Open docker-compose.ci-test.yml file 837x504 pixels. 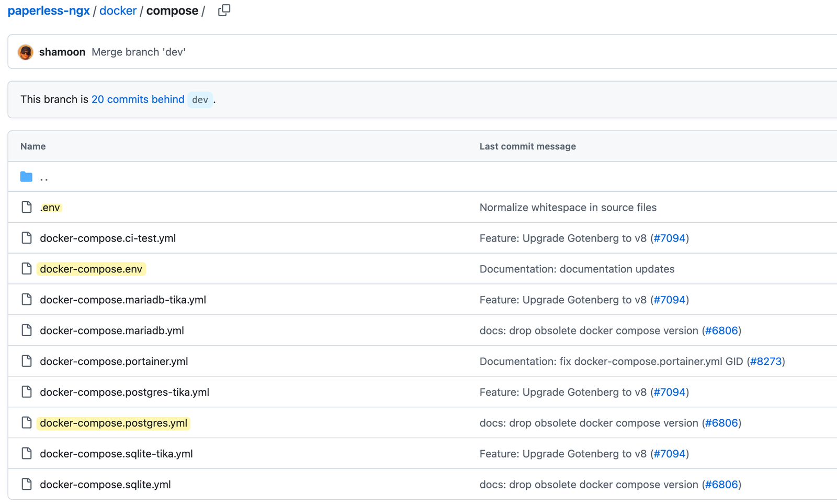(108, 238)
